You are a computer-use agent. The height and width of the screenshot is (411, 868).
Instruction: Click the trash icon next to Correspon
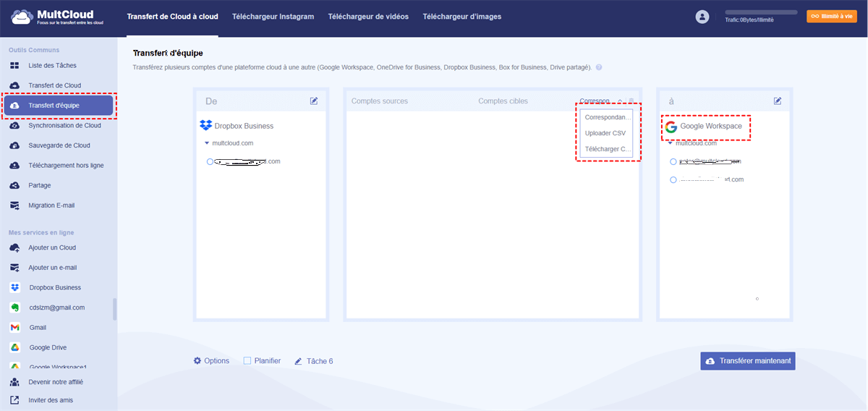[x=631, y=101]
